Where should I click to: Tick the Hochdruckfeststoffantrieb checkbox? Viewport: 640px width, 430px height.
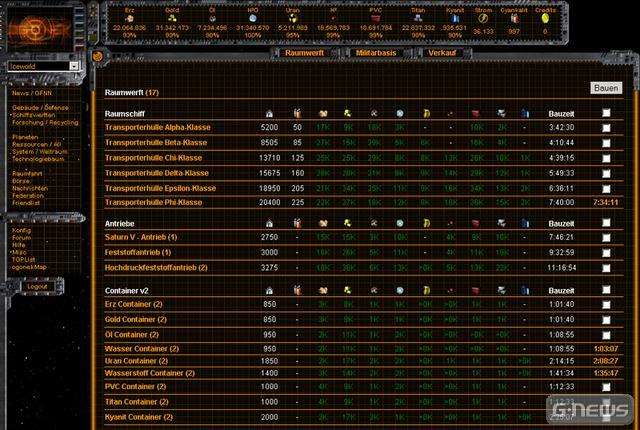607,268
